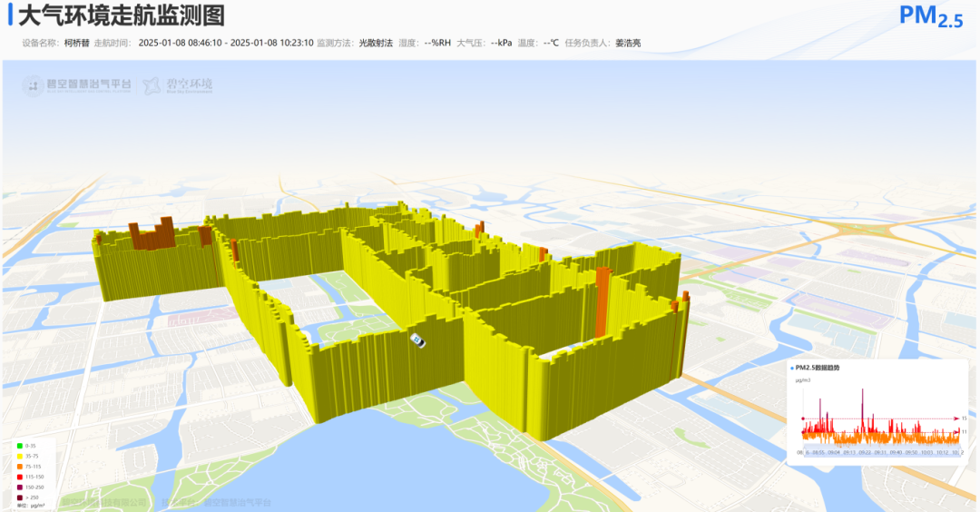Click the task owner name 姜浩亮
The image size is (980, 512).
(628, 44)
